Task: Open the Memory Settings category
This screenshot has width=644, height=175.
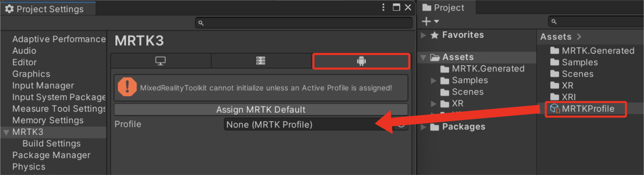Action: [x=48, y=121]
